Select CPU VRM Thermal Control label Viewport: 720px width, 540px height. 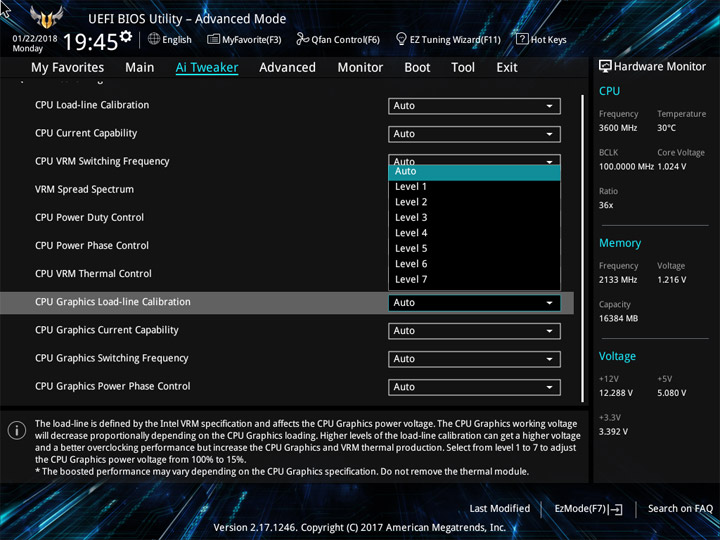point(93,274)
